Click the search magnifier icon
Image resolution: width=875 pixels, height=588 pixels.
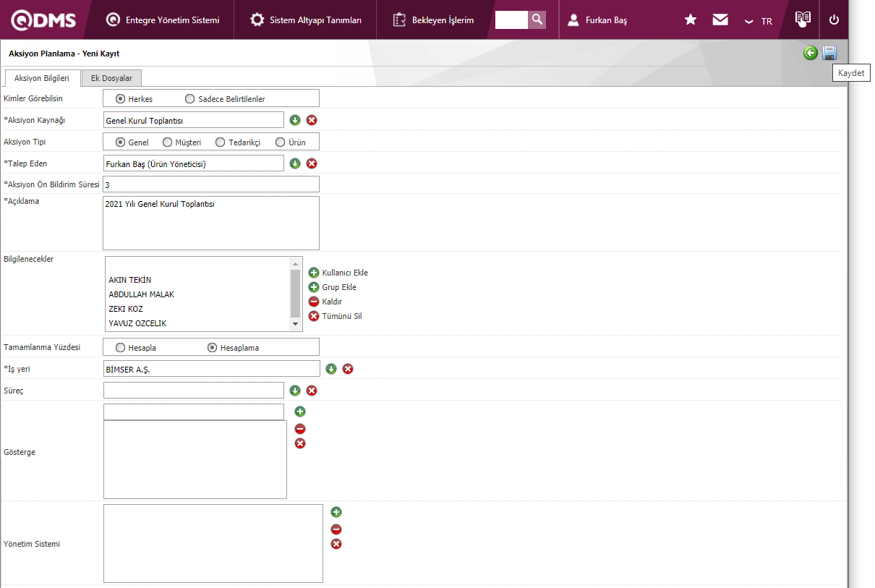click(x=537, y=20)
